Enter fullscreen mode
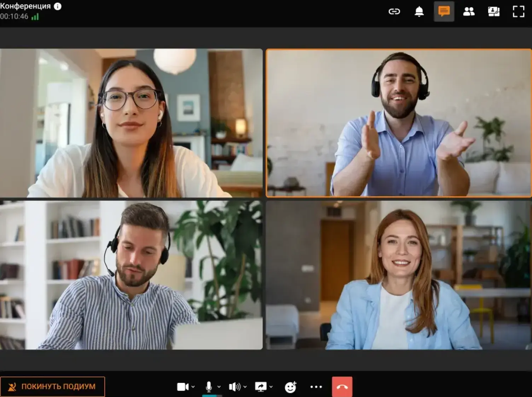Image resolution: width=532 pixels, height=397 pixels. click(519, 12)
